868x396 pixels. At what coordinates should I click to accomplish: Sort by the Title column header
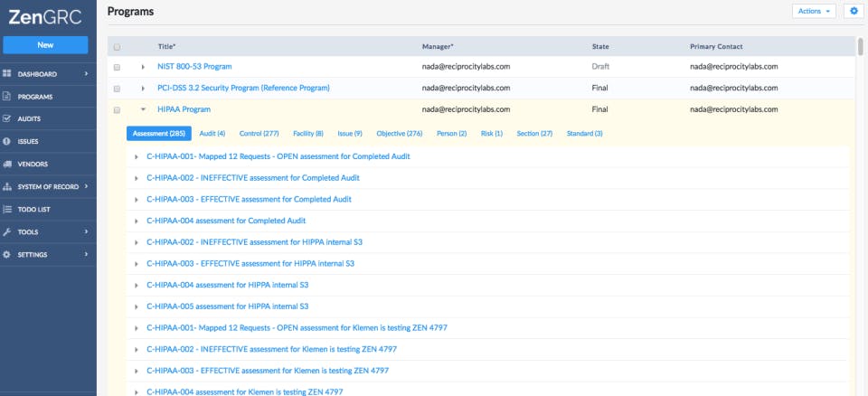pyautogui.click(x=166, y=47)
